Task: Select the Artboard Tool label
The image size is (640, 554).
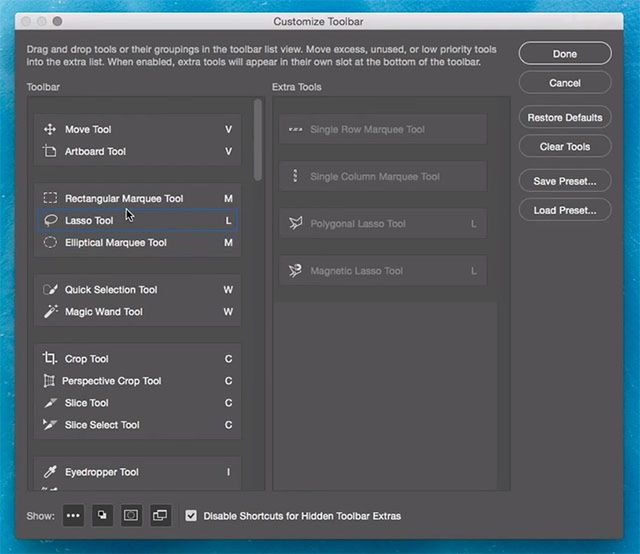Action: point(96,151)
